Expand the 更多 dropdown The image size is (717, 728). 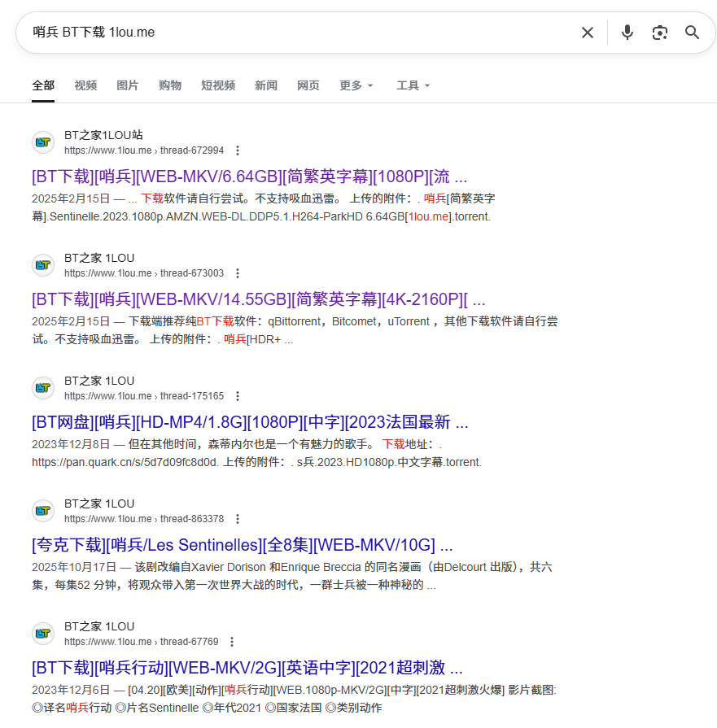click(x=356, y=85)
